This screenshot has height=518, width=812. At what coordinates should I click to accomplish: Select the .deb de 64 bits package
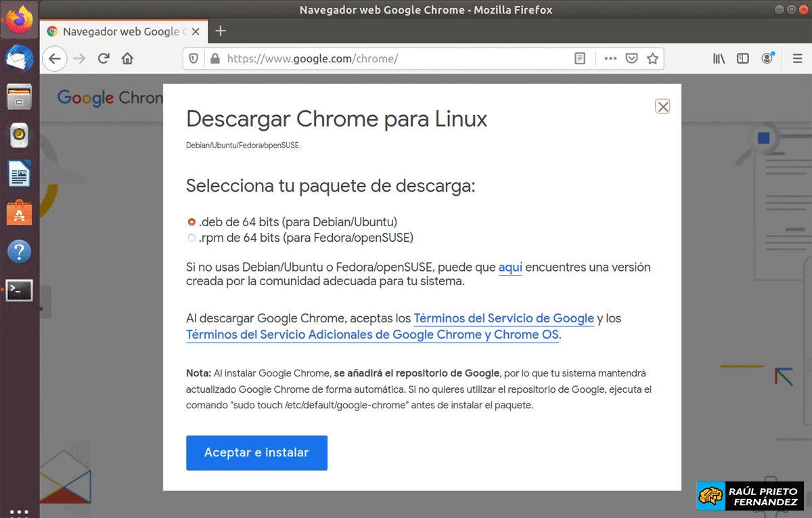(191, 221)
